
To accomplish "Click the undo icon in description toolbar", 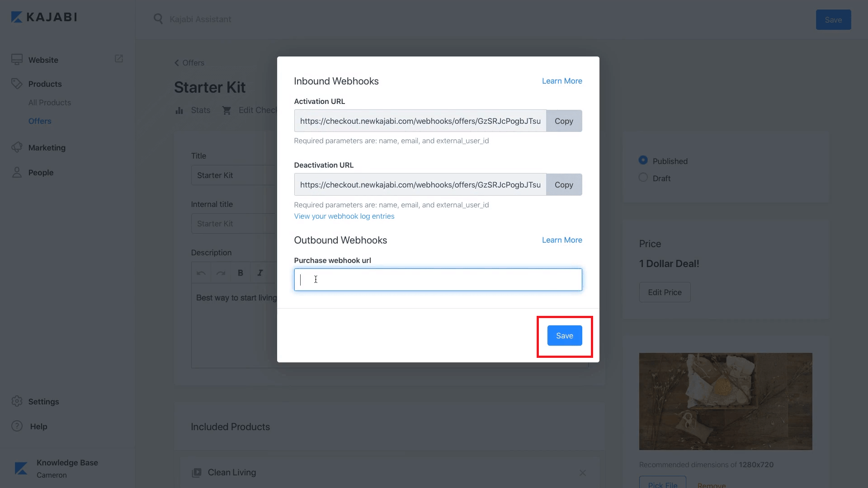I will pos(201,272).
